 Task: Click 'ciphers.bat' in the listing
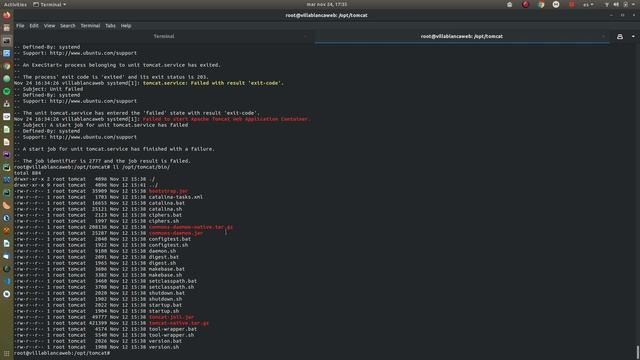165,215
